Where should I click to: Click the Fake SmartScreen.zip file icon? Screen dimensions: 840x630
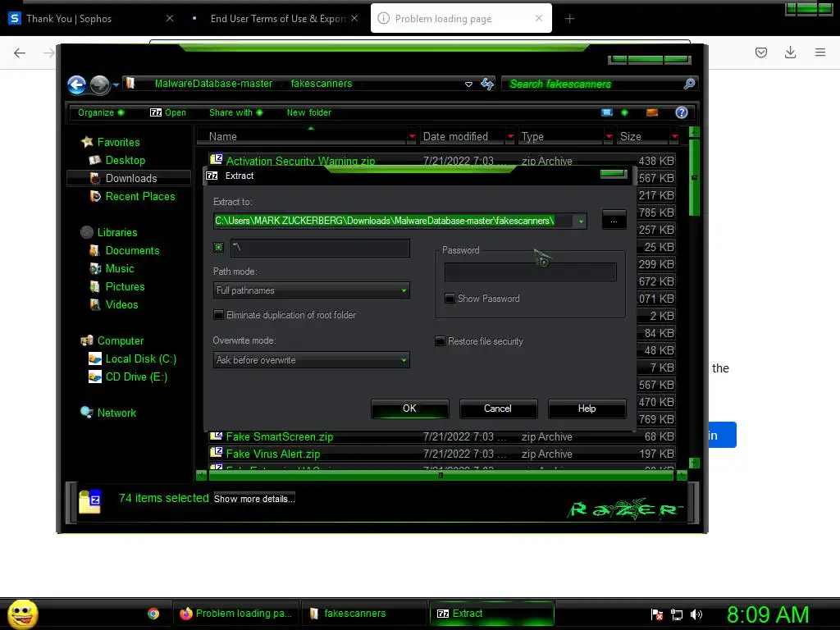[217, 436]
